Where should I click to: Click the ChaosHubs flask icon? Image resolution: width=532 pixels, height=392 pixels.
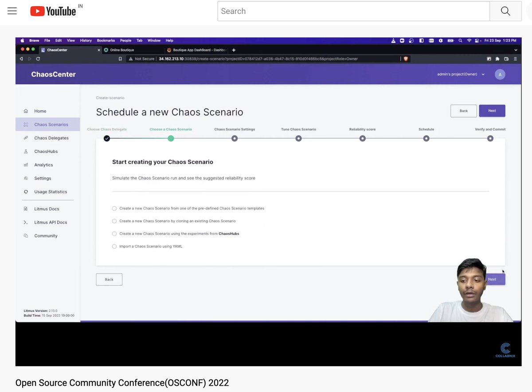(26, 151)
